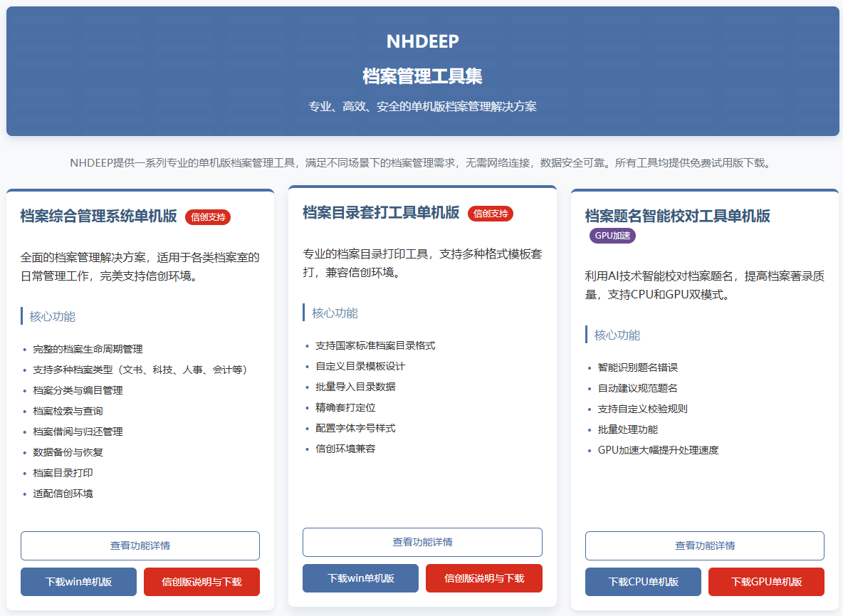This screenshot has width=843, height=616.
Task: Click 信创版说明与下载 under 档案综合管理系统
Action: click(201, 582)
